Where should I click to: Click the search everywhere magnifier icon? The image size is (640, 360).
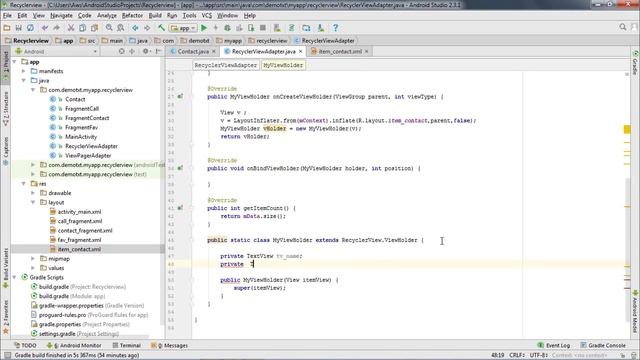[x=622, y=27]
